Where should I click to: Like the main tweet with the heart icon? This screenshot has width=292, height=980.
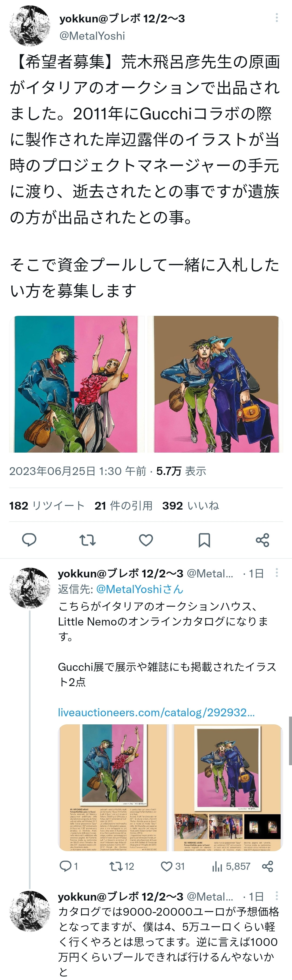coord(146,540)
